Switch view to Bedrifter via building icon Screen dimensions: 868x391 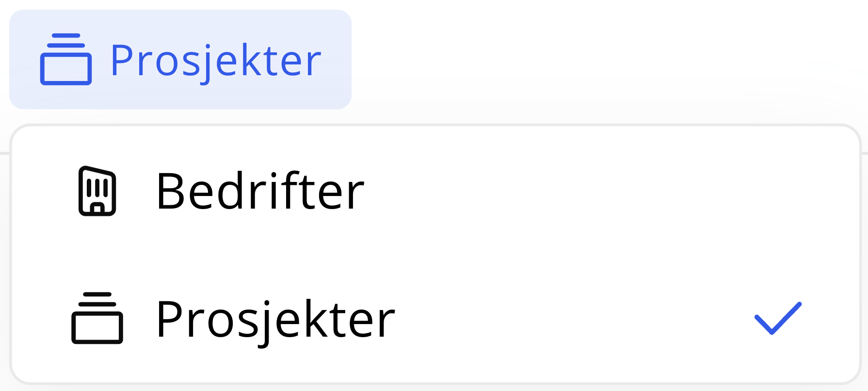97,191
